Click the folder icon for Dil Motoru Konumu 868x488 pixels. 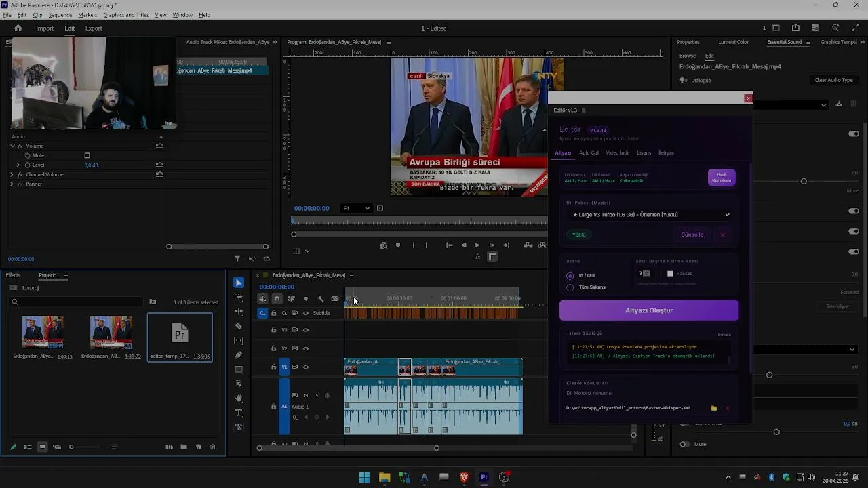click(713, 408)
